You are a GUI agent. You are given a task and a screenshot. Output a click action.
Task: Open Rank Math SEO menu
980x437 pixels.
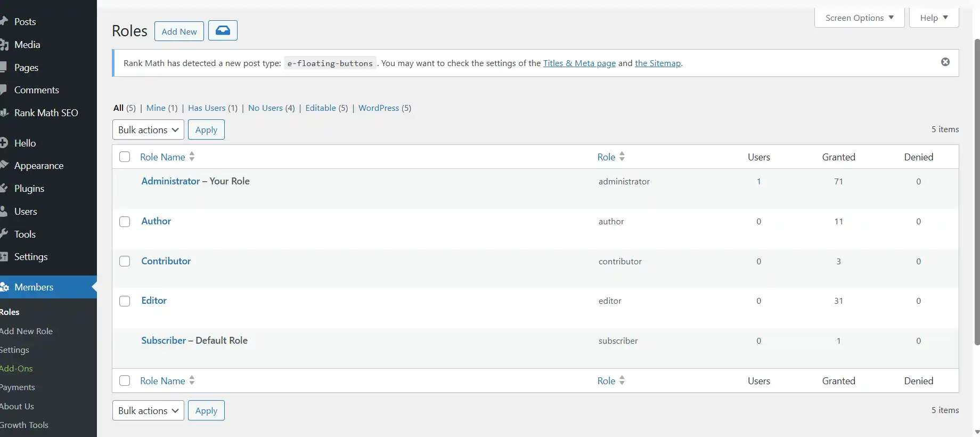pos(46,113)
